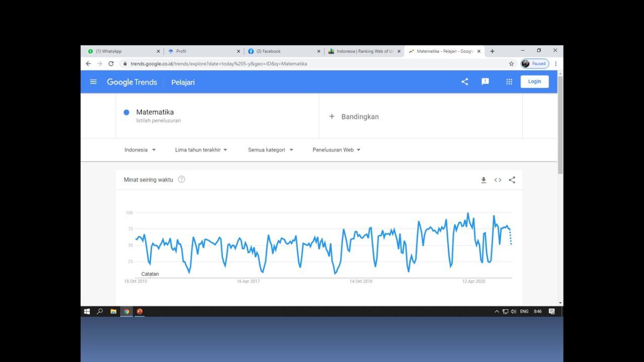Click the help icon beside Minat seiring waktu

pyautogui.click(x=182, y=179)
